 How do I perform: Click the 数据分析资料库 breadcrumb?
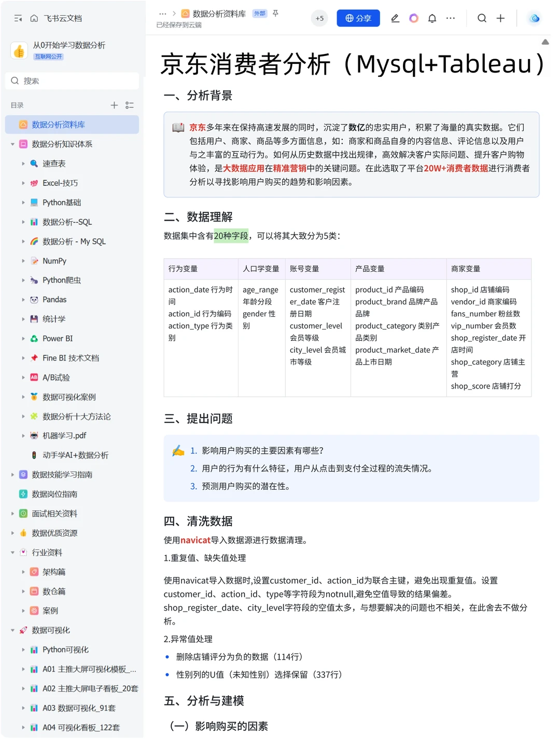219,14
